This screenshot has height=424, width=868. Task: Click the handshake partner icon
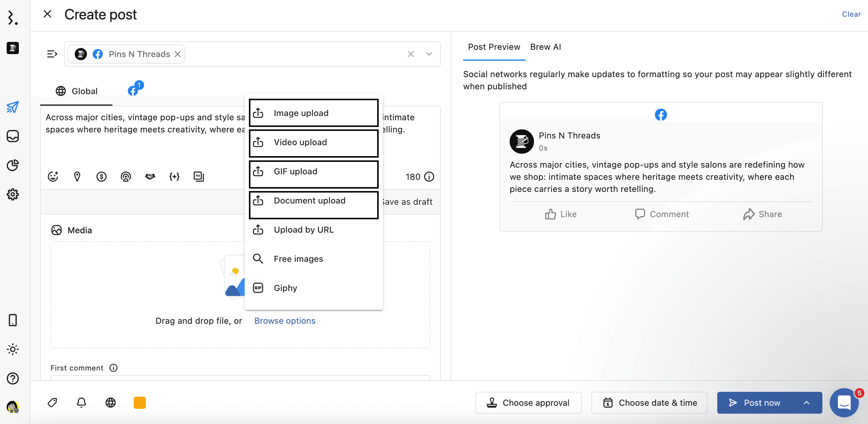click(x=150, y=176)
